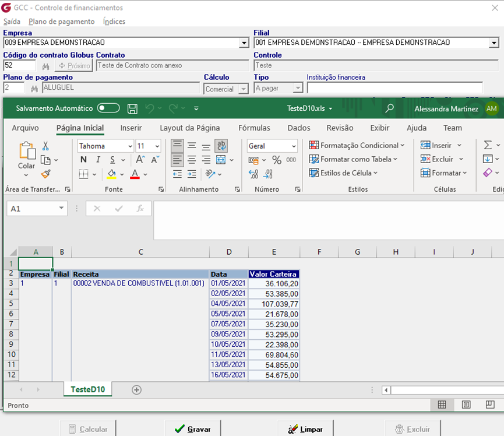Open the Cálculo Comercial dropdown
Screen dimensions: 504x436
pos(244,89)
